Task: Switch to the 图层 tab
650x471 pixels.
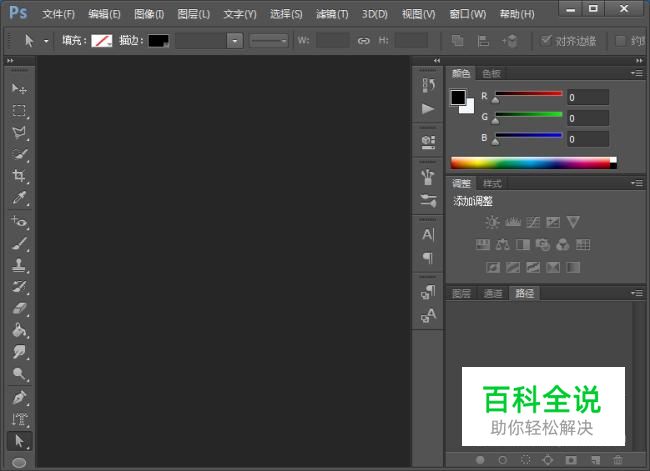Action: (461, 293)
